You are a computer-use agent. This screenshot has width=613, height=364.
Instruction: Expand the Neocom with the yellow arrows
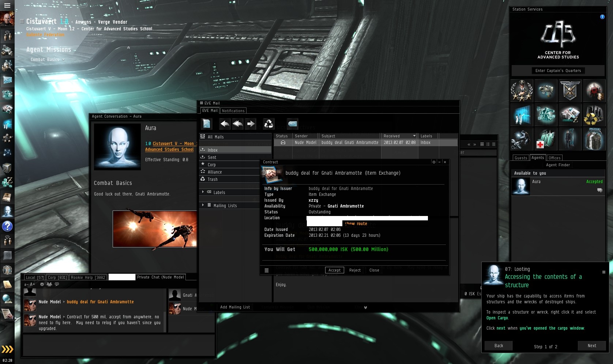7,349
